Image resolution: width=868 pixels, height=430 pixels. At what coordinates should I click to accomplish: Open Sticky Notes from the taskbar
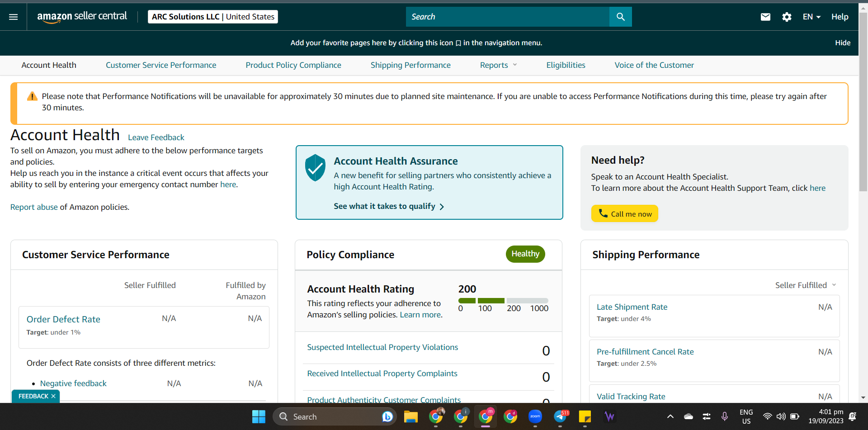coord(585,416)
